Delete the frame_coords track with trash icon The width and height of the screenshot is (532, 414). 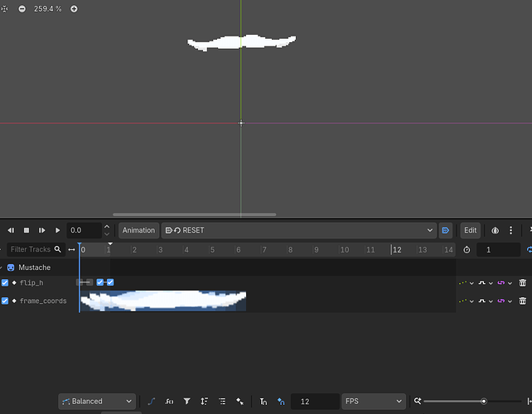[x=523, y=301]
